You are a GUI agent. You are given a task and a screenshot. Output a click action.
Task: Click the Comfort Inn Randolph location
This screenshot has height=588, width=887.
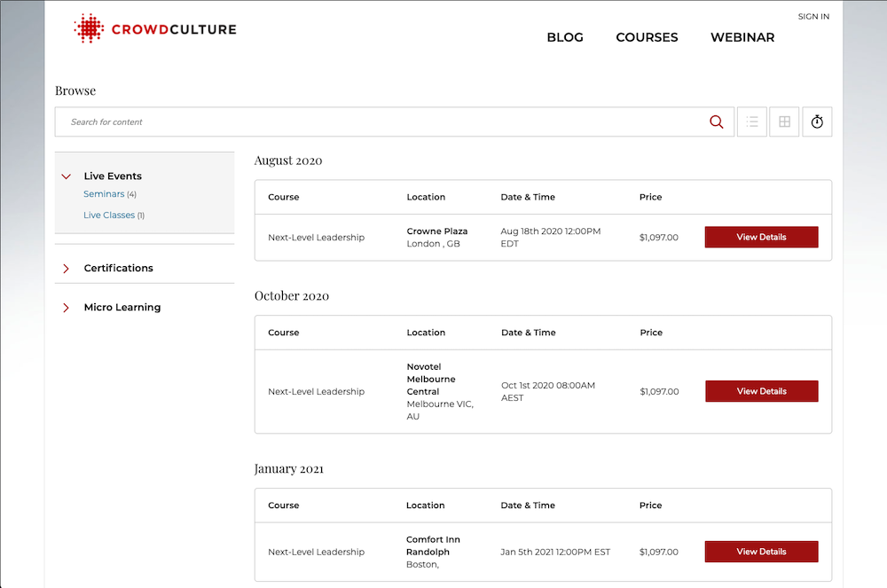click(x=433, y=545)
